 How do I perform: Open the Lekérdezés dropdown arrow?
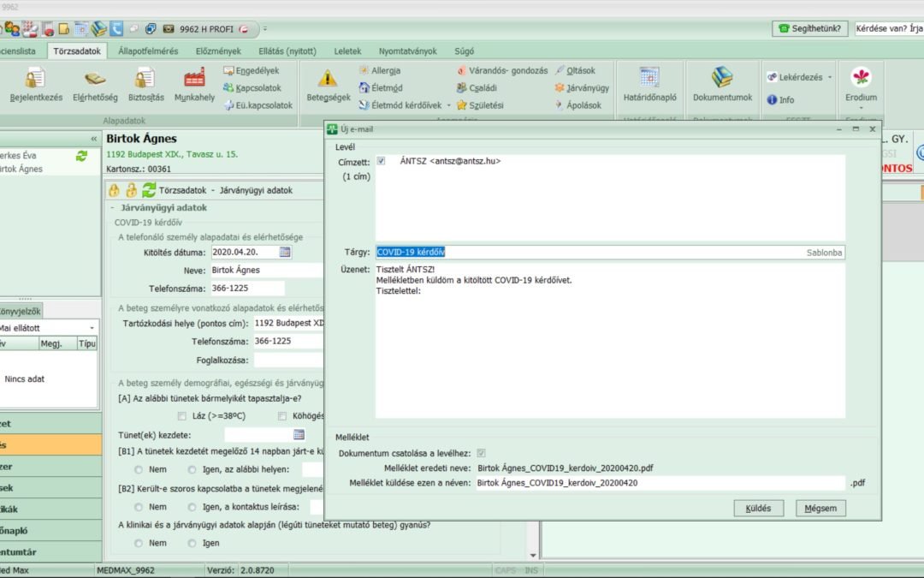(830, 77)
